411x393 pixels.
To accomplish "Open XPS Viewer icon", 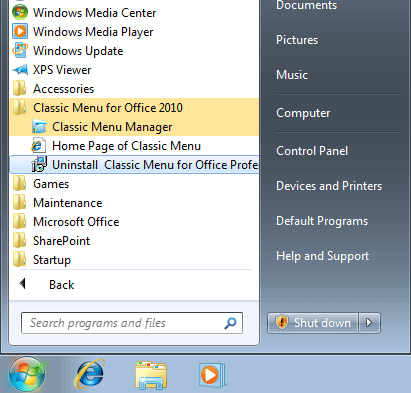I will point(20,70).
